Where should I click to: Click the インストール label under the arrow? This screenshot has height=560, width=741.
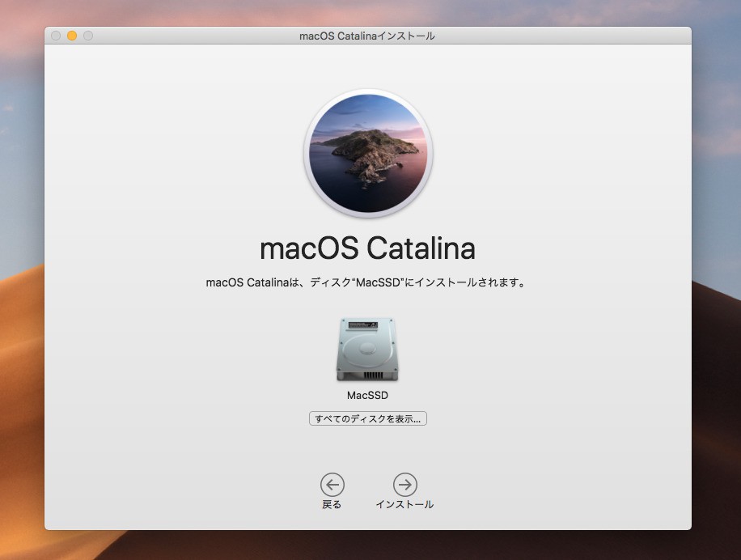click(405, 505)
